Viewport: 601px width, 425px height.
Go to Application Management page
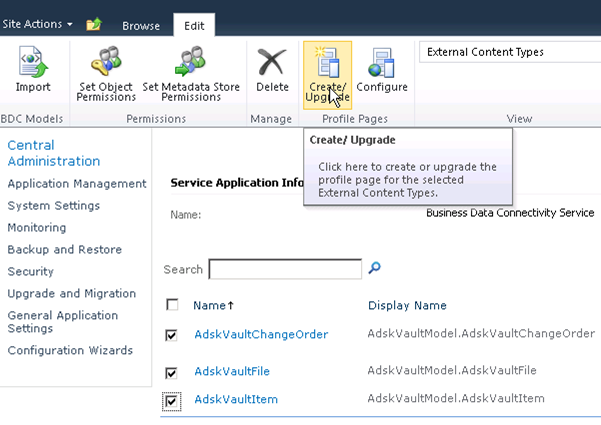(77, 184)
